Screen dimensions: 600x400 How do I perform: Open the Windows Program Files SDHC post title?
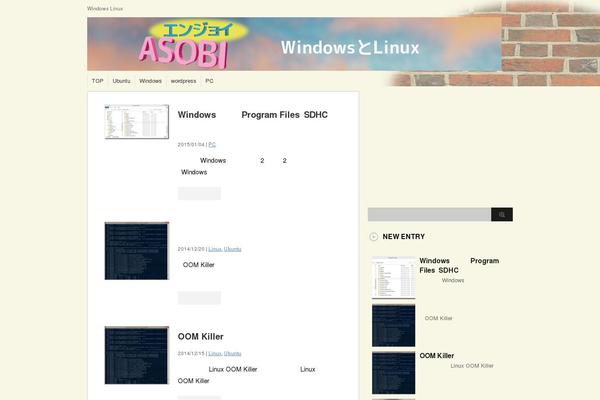click(x=253, y=115)
